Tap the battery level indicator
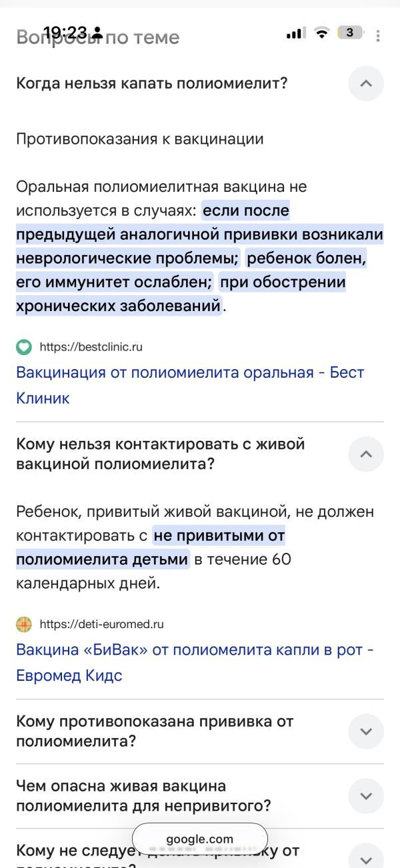400x868 pixels. click(x=350, y=33)
